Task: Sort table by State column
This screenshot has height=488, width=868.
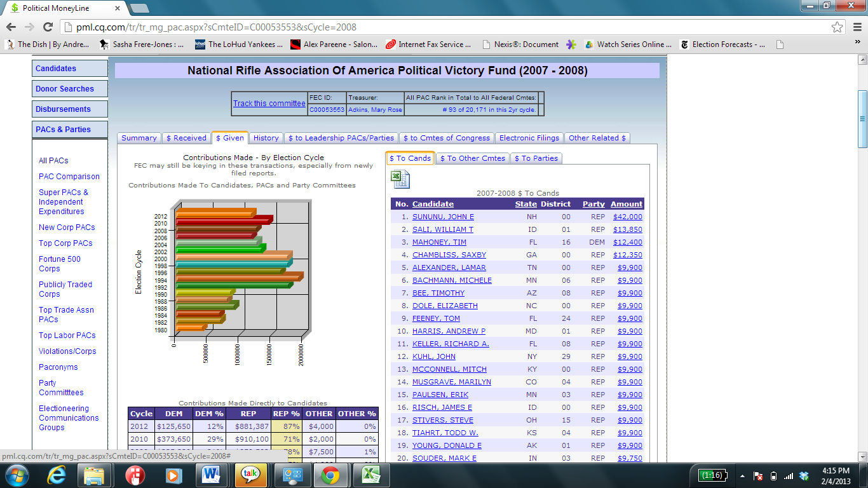Action: coord(526,204)
